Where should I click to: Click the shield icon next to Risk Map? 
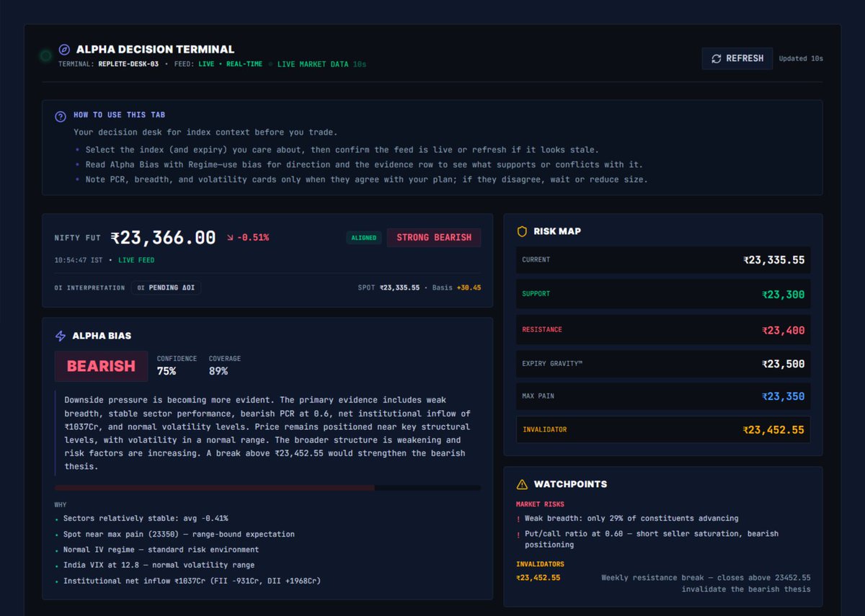coord(523,231)
